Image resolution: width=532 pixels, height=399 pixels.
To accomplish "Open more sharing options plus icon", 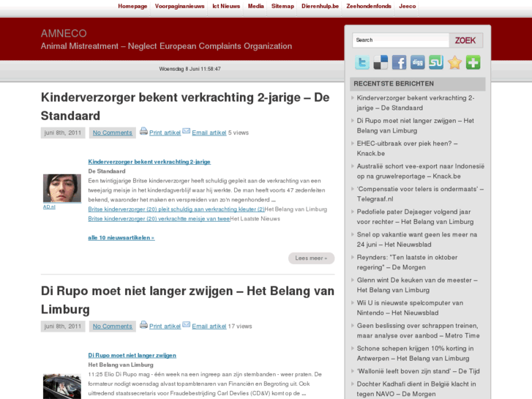I will click(x=473, y=62).
